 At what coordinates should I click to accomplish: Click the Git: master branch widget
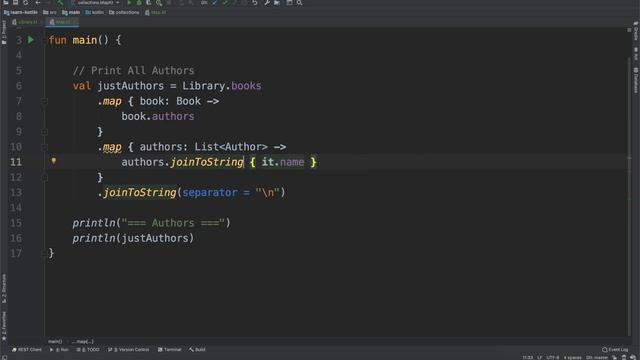(597, 357)
